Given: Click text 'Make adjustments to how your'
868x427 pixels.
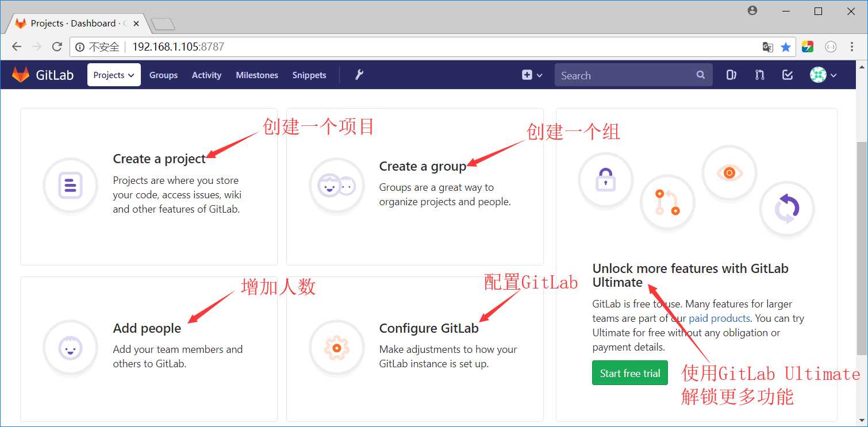Looking at the screenshot, I should (x=448, y=349).
